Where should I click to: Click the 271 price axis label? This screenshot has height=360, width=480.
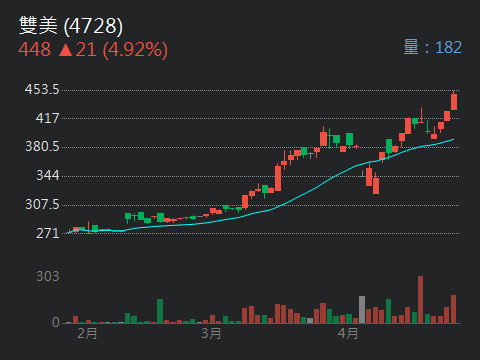(x=48, y=233)
